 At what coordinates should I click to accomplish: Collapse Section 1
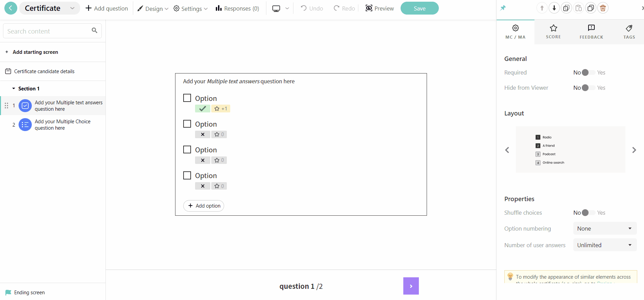tap(14, 88)
